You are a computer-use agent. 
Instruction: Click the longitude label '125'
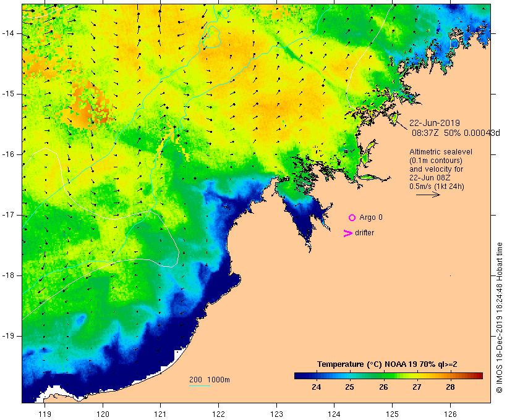[393, 414]
